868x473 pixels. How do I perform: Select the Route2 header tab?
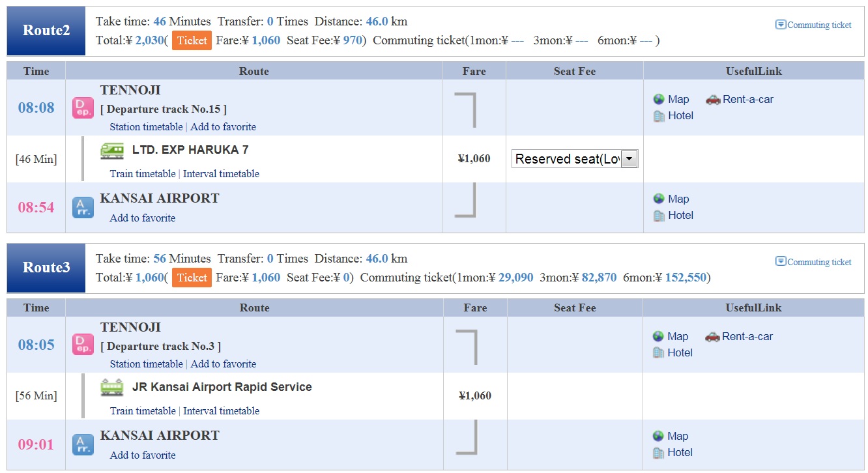point(46,31)
